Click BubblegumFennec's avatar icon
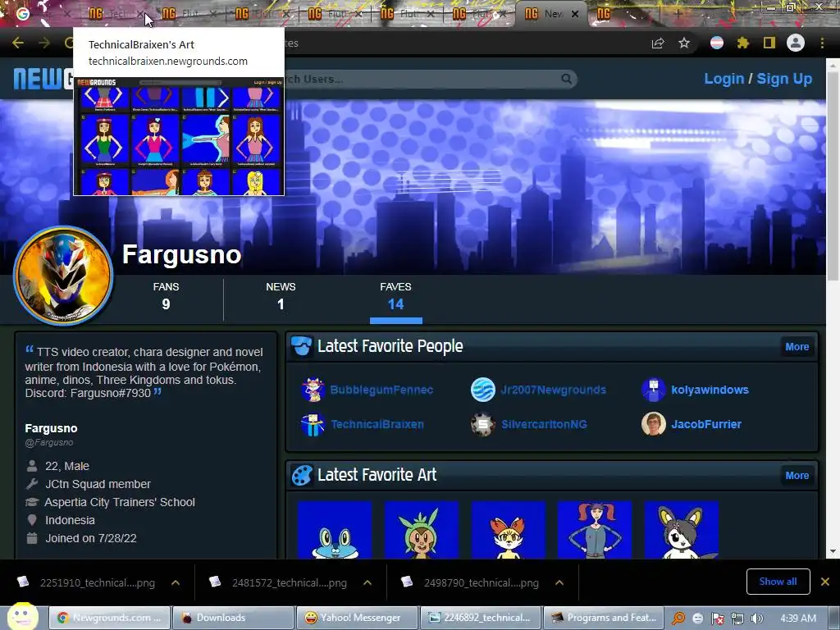This screenshot has width=840, height=630. [313, 390]
